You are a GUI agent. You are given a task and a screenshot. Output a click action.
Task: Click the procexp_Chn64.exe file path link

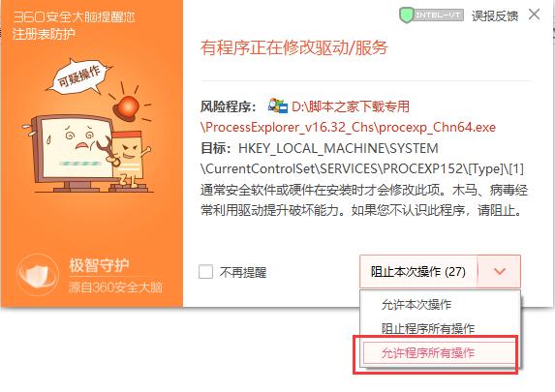pos(350,117)
